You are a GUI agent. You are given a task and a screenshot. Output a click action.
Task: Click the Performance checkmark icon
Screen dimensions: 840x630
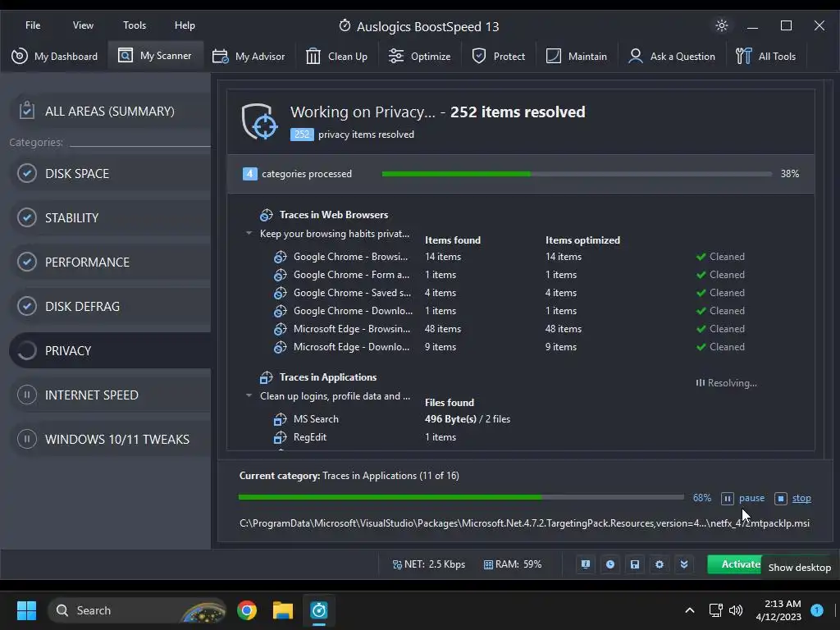27,262
